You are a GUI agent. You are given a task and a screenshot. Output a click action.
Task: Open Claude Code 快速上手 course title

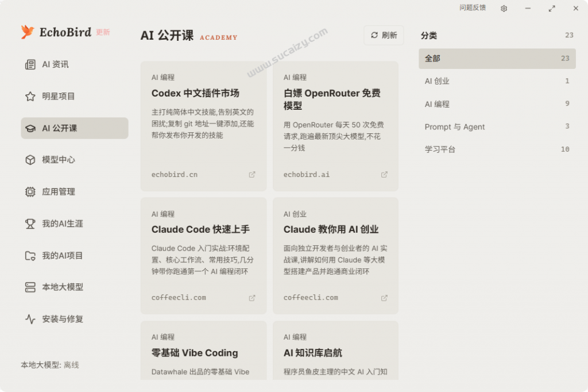[x=200, y=229]
